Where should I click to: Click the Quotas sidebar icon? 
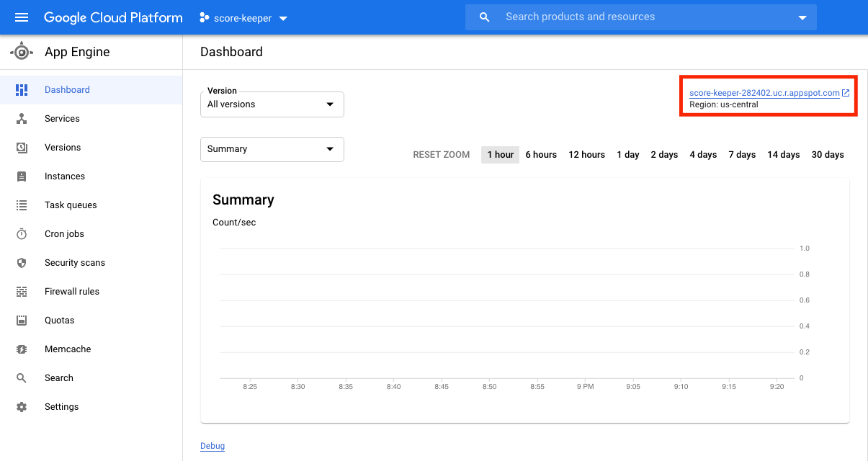22,321
